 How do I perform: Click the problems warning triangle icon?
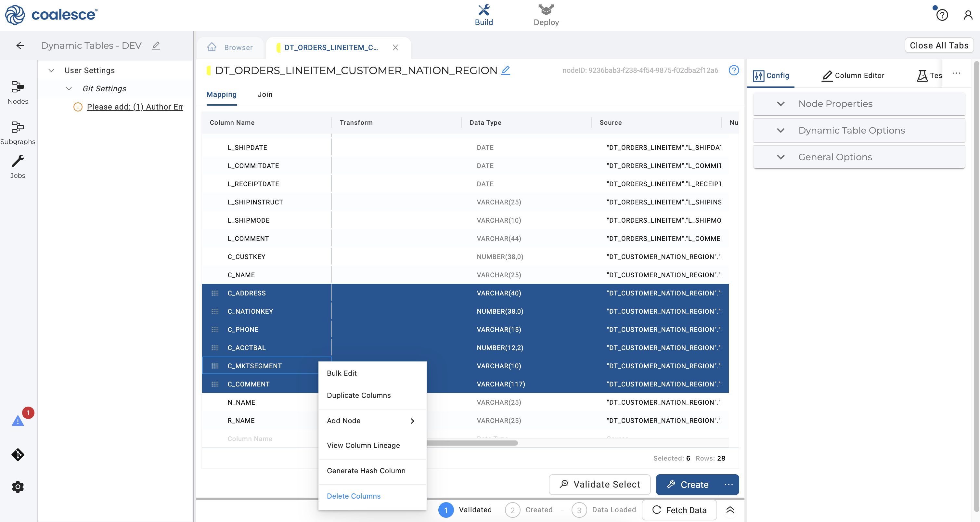pyautogui.click(x=18, y=421)
